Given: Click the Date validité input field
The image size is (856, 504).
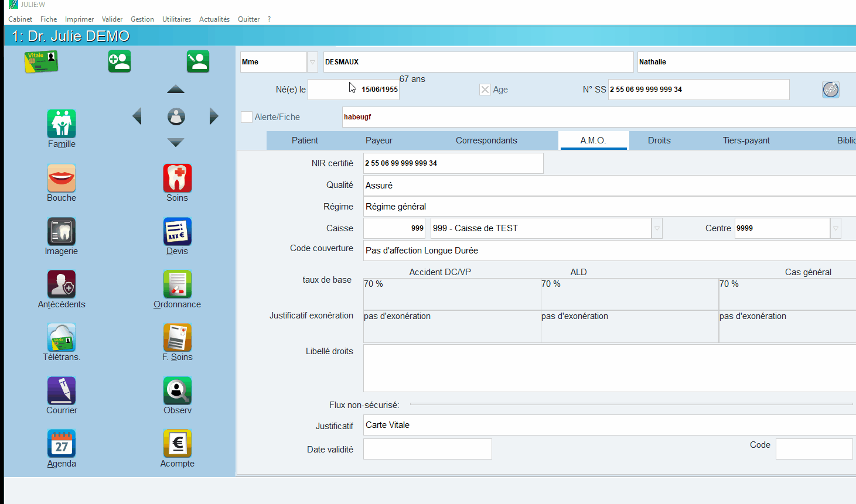Looking at the screenshot, I should 428,449.
